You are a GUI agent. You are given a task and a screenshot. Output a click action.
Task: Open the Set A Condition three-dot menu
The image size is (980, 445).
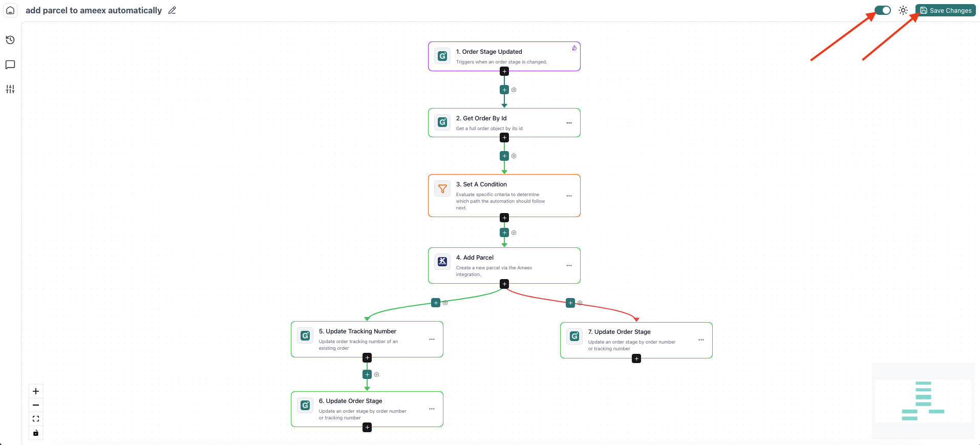569,196
